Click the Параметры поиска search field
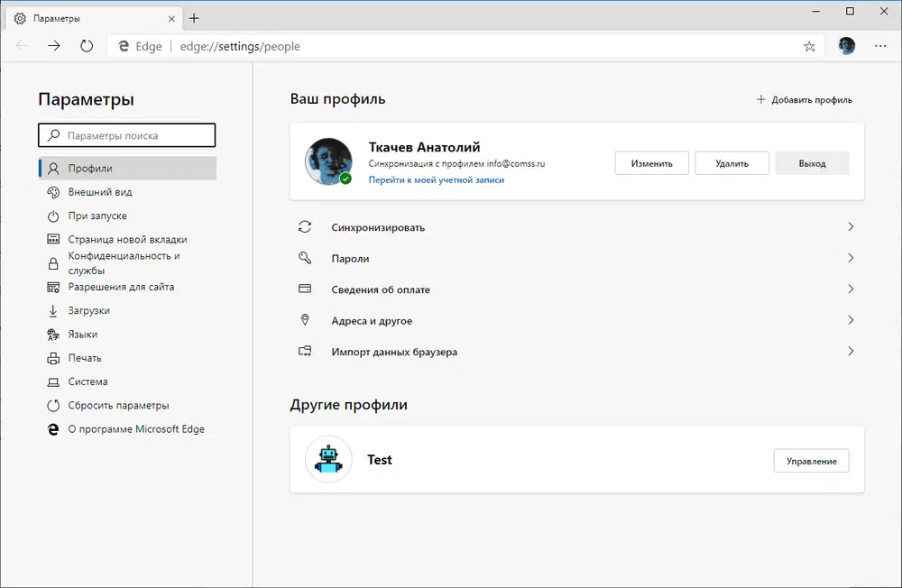Image resolution: width=902 pixels, height=588 pixels. pos(126,134)
